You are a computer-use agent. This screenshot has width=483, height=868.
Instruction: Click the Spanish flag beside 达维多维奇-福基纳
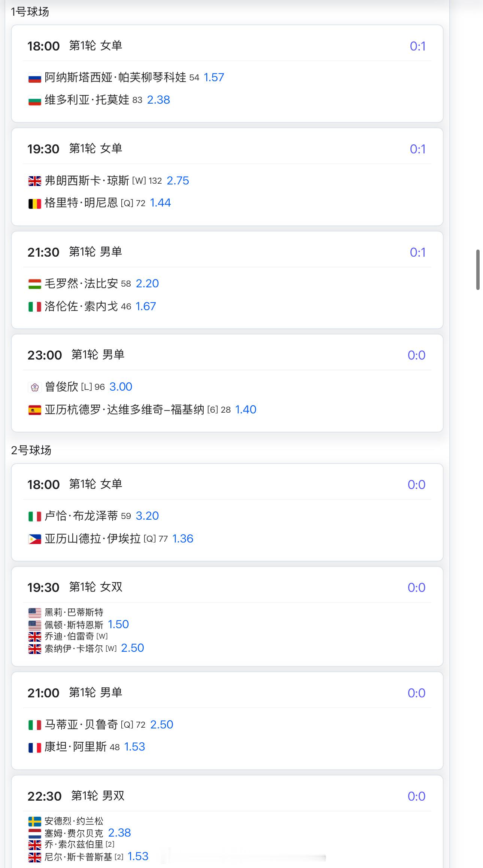[35, 410]
